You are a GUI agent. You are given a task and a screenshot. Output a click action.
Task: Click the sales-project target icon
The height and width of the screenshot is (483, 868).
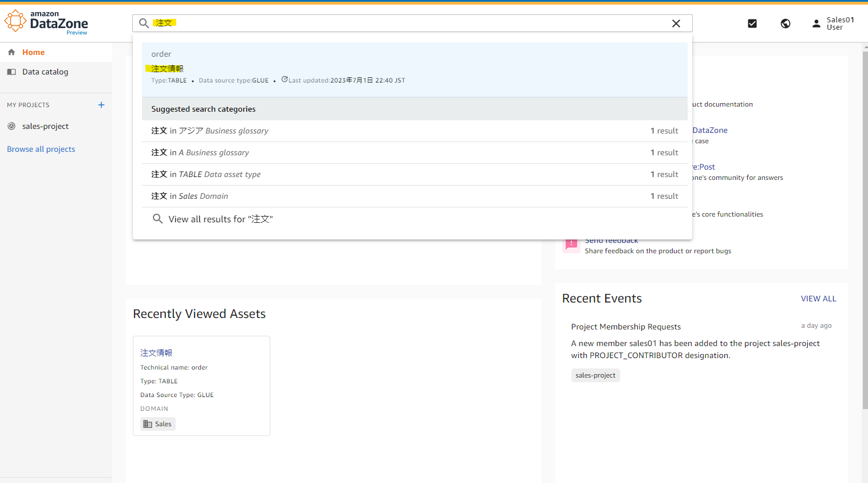pyautogui.click(x=11, y=126)
